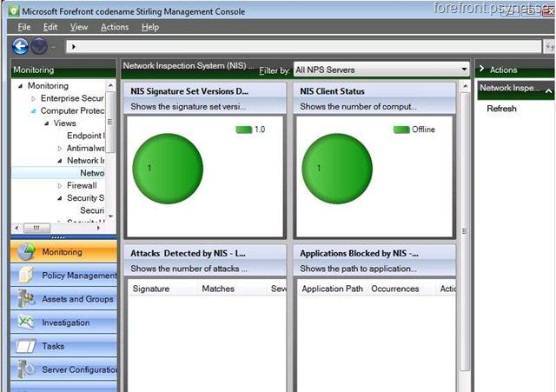The width and height of the screenshot is (556, 392).
Task: Click the Monitoring pie chart icon
Action: tap(24, 252)
